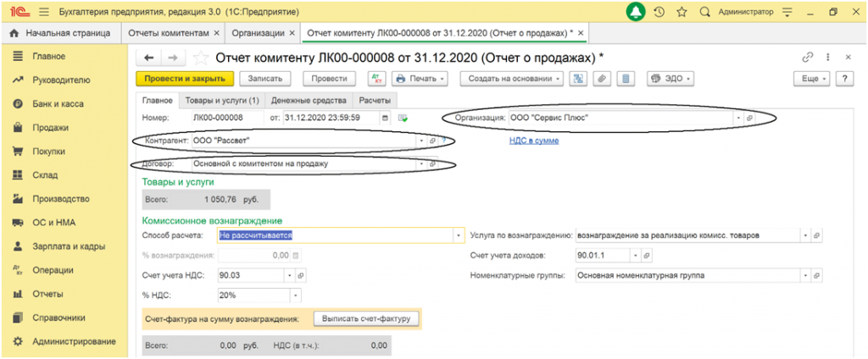This screenshot has width=868, height=359.
Task: Expand Услуга по вознаграждению dropdown arrow
Action: pyautogui.click(x=805, y=235)
